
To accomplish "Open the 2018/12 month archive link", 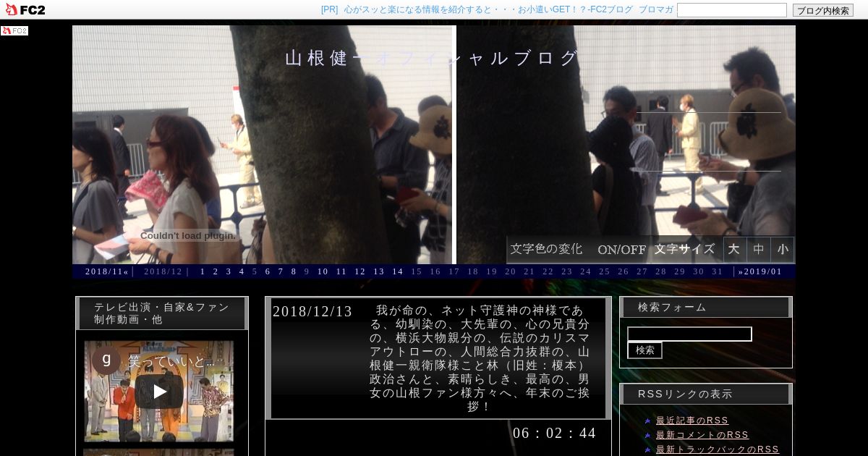I will click(x=163, y=271).
